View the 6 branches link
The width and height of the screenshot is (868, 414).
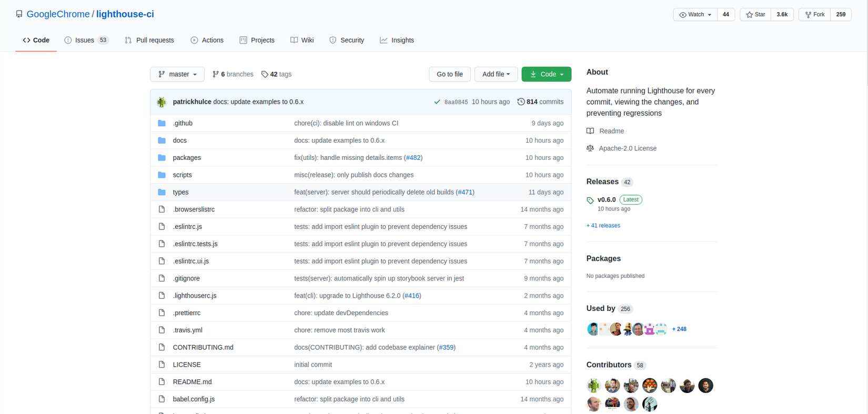233,74
